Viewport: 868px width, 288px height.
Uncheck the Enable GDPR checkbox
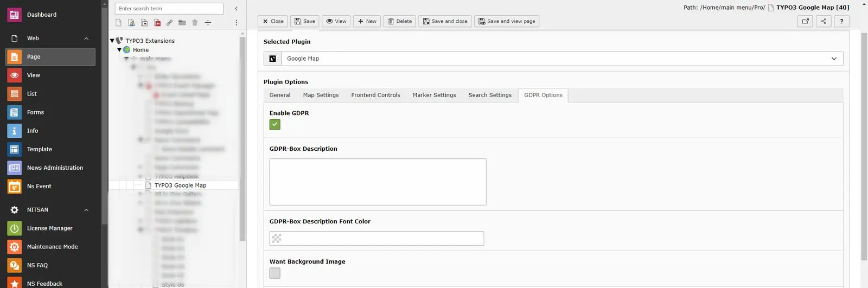(x=275, y=125)
